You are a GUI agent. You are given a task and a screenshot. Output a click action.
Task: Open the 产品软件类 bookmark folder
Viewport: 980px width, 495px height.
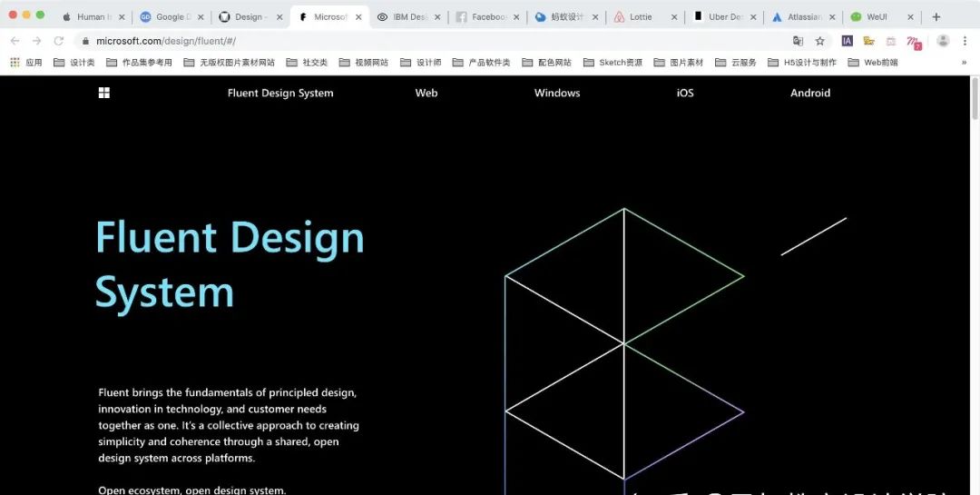coord(481,63)
